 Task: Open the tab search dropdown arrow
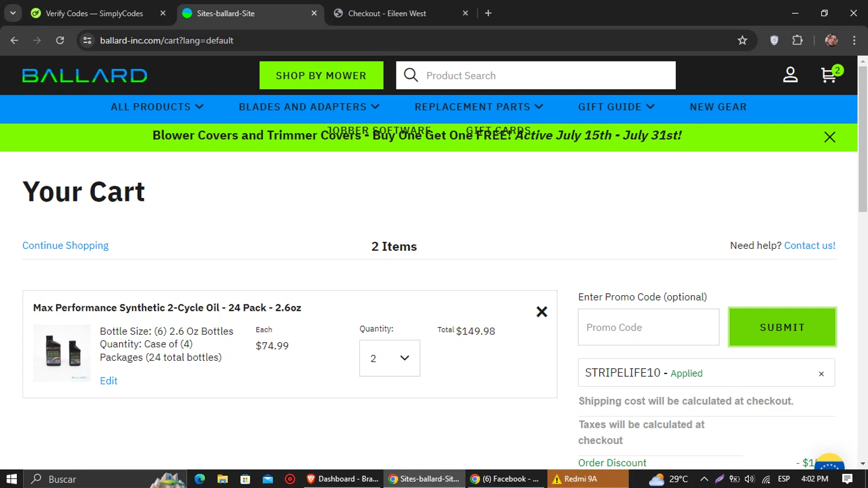(13, 13)
